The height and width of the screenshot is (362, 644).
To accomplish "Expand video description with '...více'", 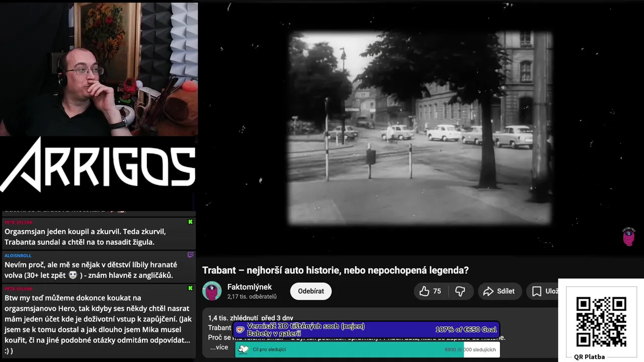I will pyautogui.click(x=219, y=347).
